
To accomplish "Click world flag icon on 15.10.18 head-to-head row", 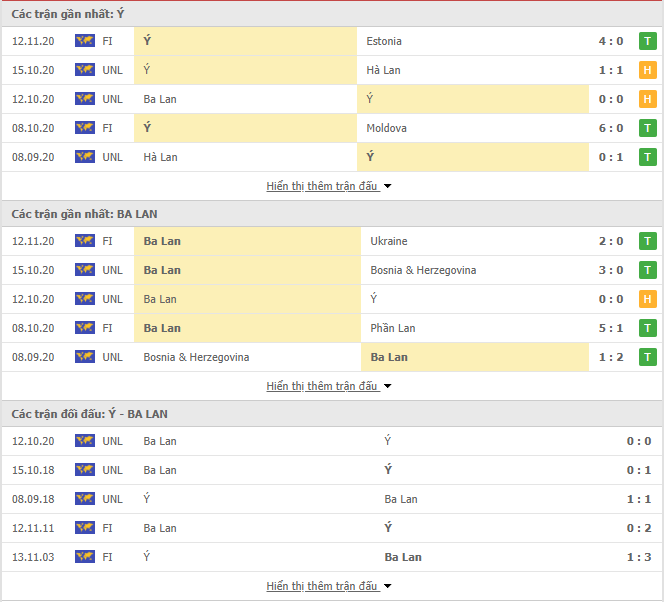I will click(85, 470).
